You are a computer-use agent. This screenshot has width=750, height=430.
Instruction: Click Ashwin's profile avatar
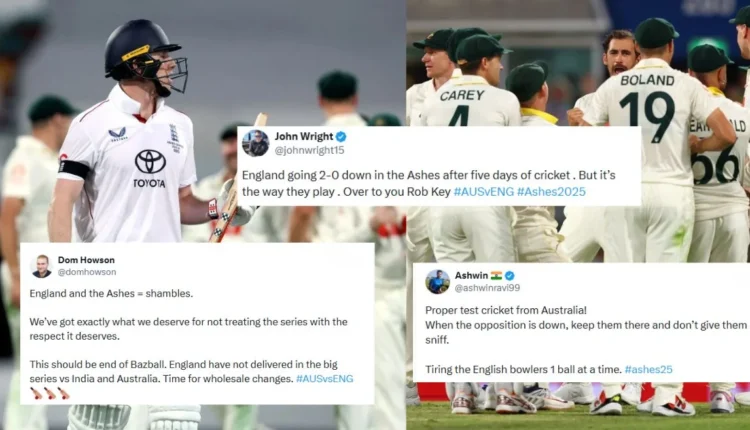coord(438,282)
